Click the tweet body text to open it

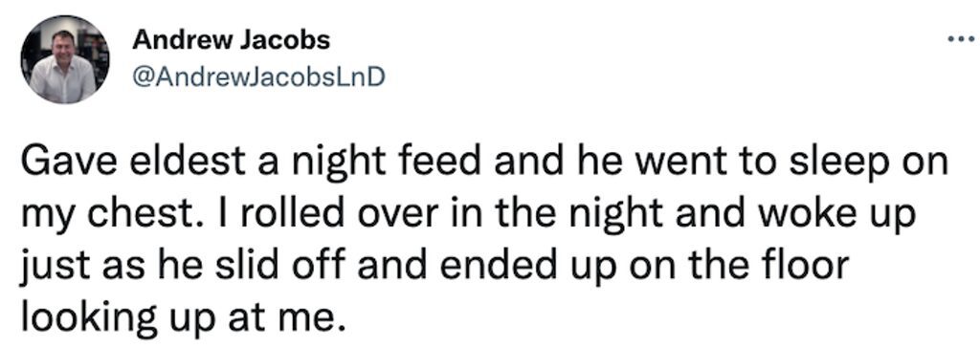coord(485,241)
